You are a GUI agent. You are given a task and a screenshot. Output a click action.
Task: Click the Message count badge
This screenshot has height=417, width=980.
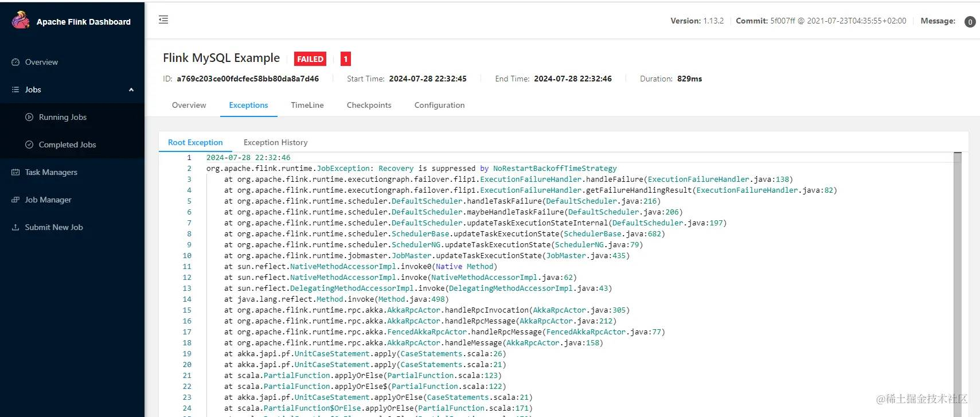[x=970, y=22]
